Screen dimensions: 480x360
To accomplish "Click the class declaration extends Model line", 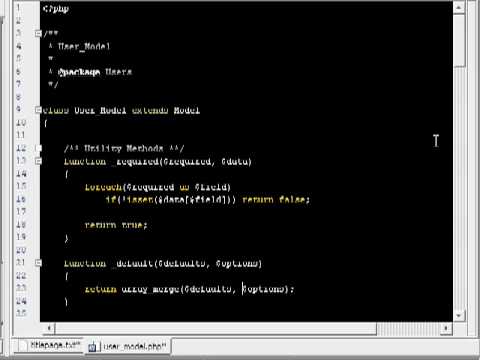I will [121, 110].
